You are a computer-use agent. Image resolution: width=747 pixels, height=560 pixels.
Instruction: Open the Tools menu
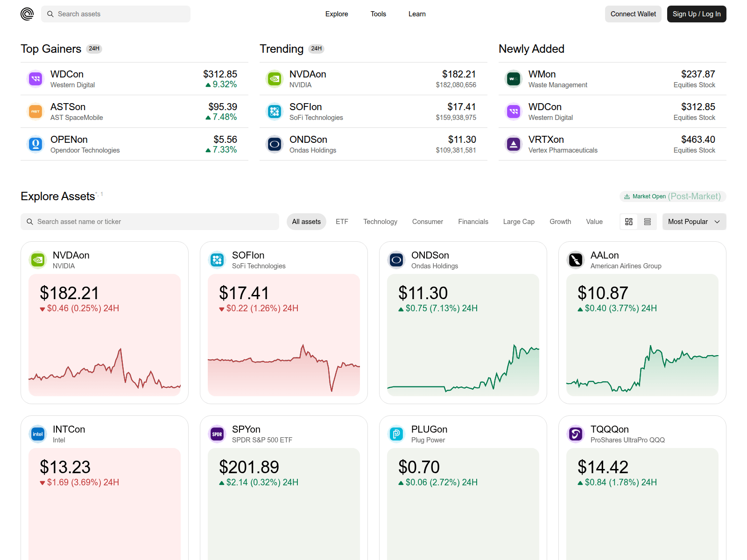click(378, 14)
